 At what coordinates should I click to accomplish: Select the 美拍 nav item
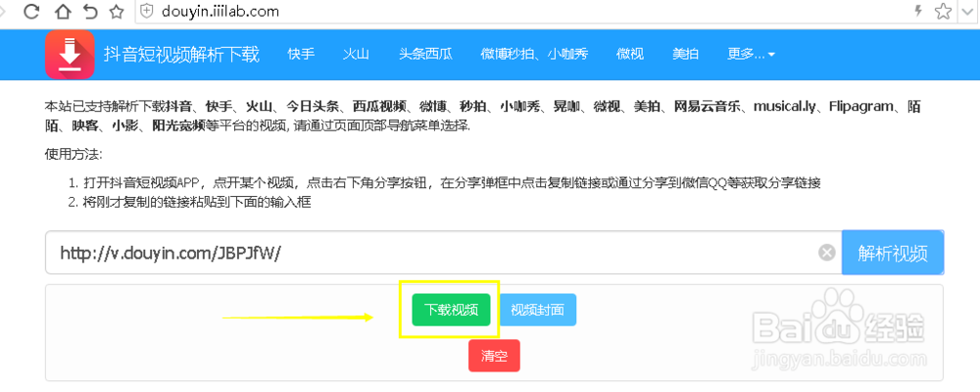pos(685,55)
